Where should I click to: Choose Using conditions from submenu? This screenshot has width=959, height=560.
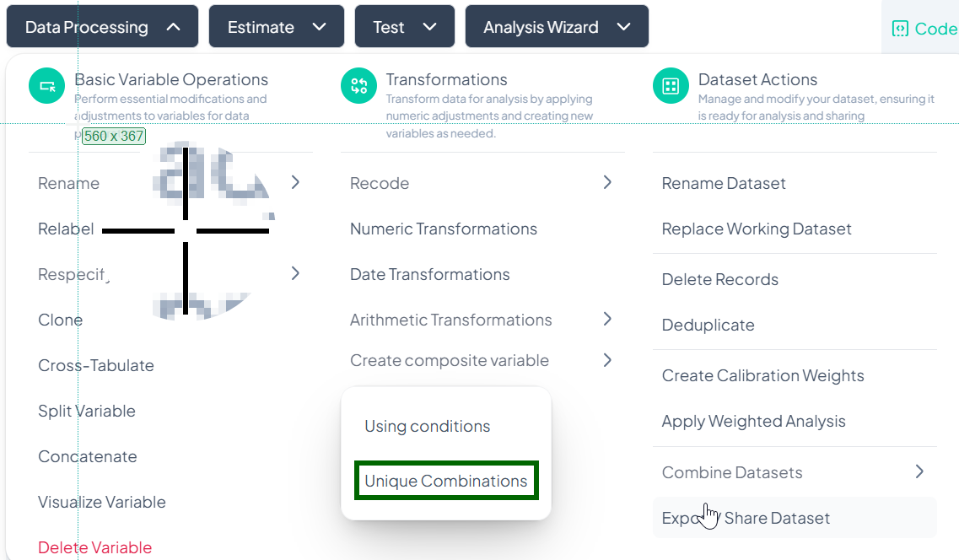pos(427,426)
